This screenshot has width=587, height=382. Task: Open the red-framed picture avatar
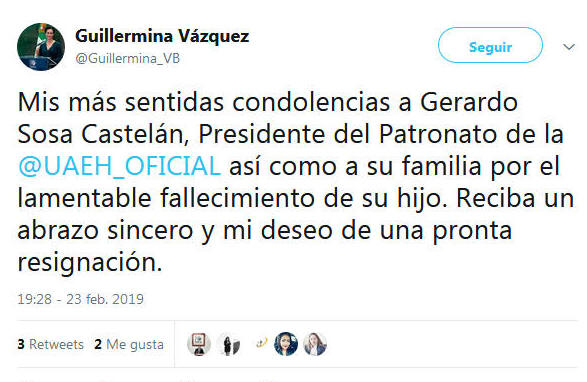tap(199, 344)
